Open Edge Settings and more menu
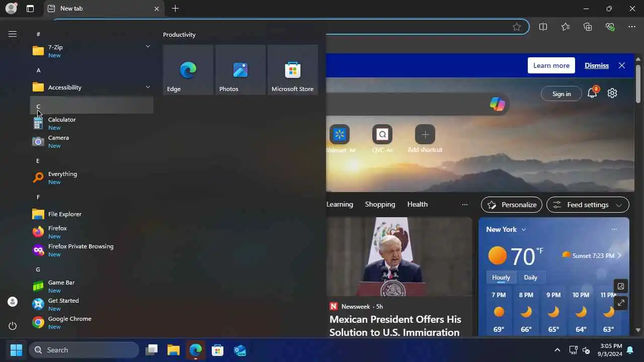Viewport: 644px width, 362px height. pyautogui.click(x=632, y=27)
